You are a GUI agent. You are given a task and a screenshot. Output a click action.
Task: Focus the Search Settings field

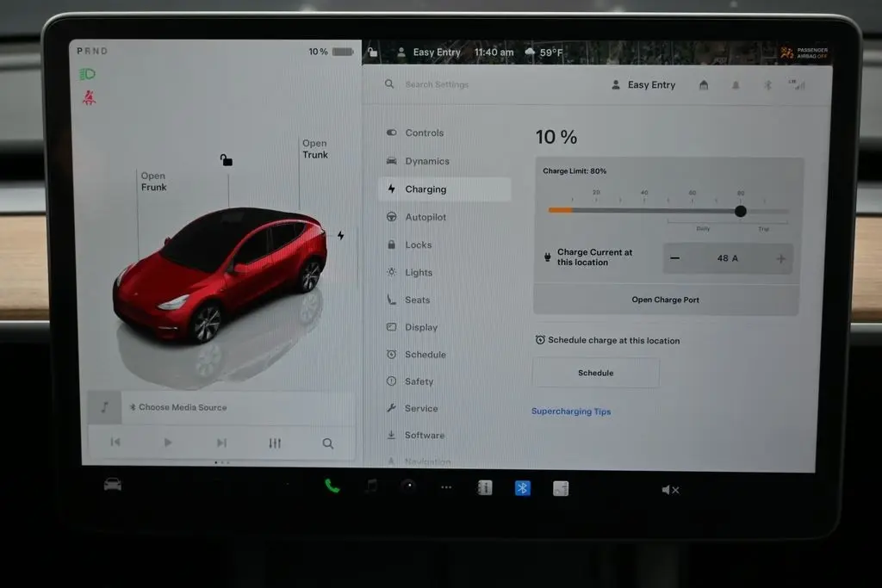[437, 84]
